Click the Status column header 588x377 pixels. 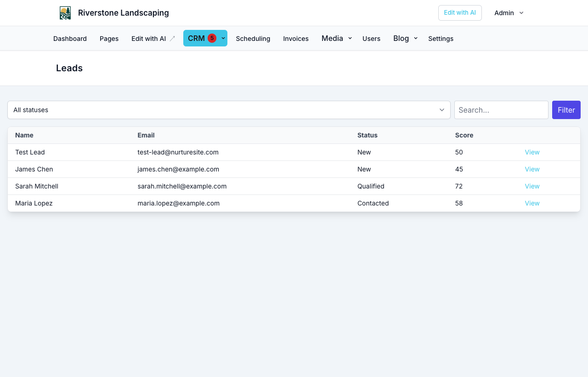[x=367, y=135]
